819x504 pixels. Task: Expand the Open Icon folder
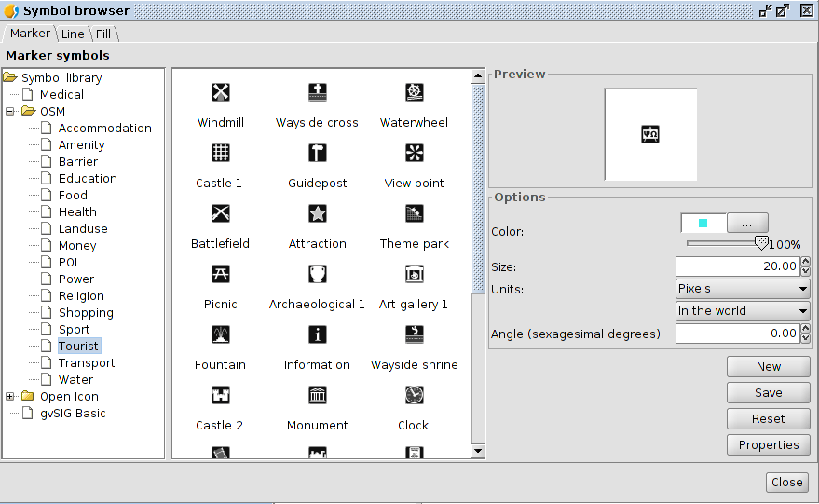pos(10,397)
